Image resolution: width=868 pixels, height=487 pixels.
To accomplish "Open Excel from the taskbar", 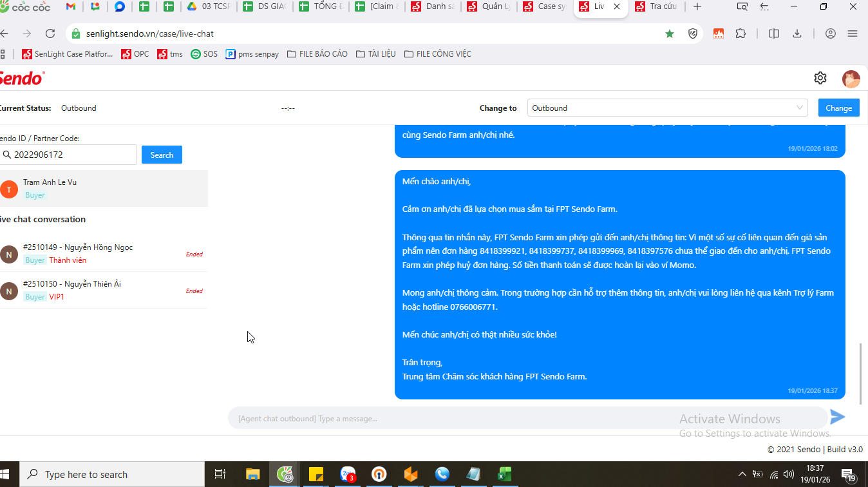I will pos(504,475).
